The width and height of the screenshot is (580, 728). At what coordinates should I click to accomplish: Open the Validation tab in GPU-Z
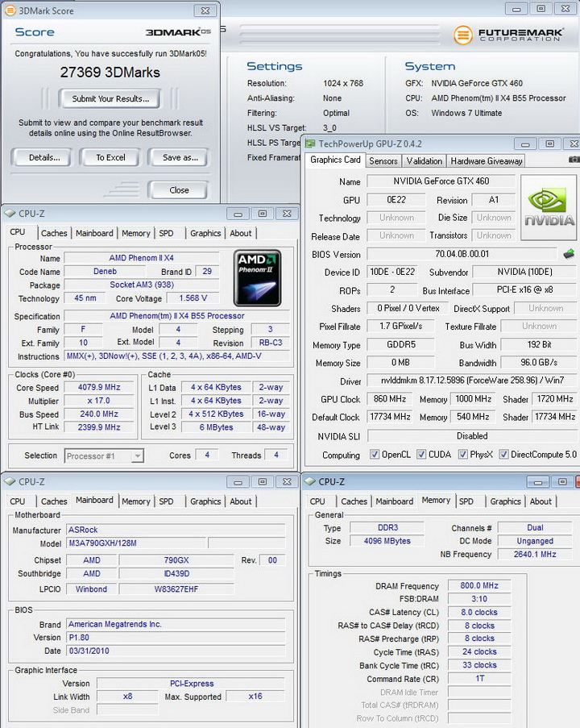(x=424, y=160)
